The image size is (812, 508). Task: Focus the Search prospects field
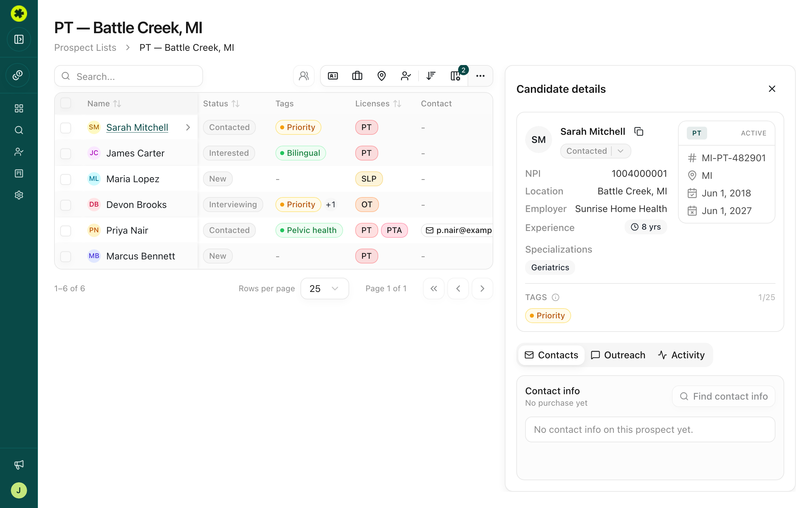129,76
